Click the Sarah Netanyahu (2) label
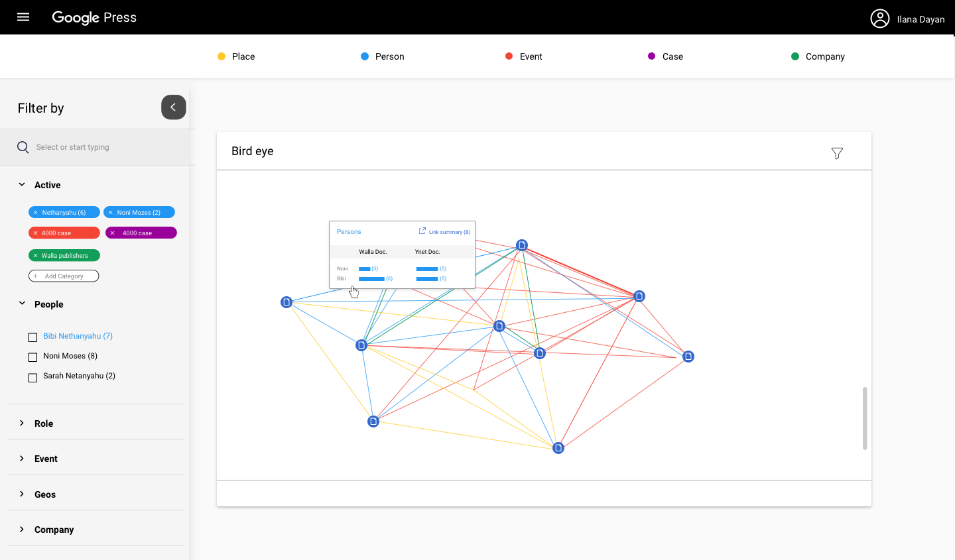This screenshot has width=955, height=560. 80,376
